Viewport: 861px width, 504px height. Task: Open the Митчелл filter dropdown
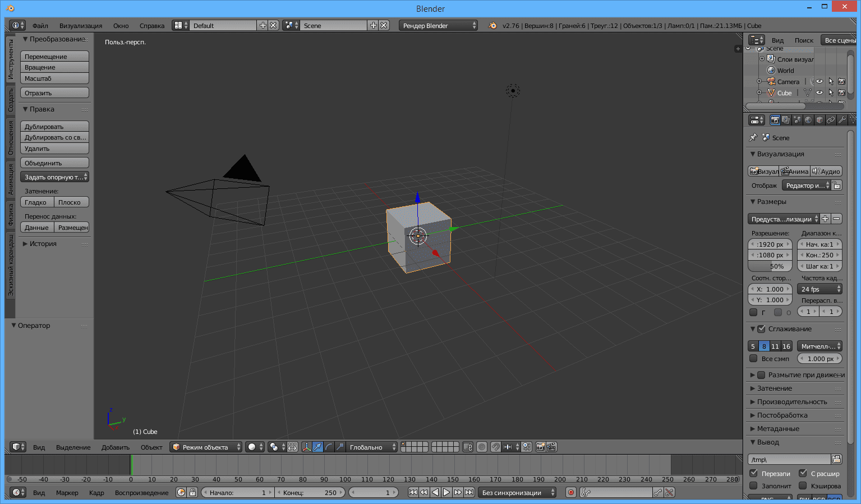point(819,346)
